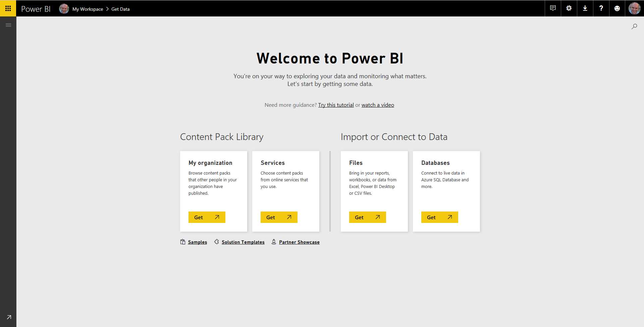Open the Try this tutorial link
644x327 pixels.
(x=336, y=105)
